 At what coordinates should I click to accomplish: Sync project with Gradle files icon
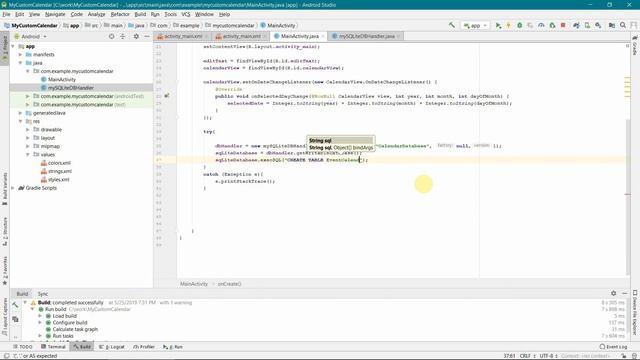click(x=576, y=25)
